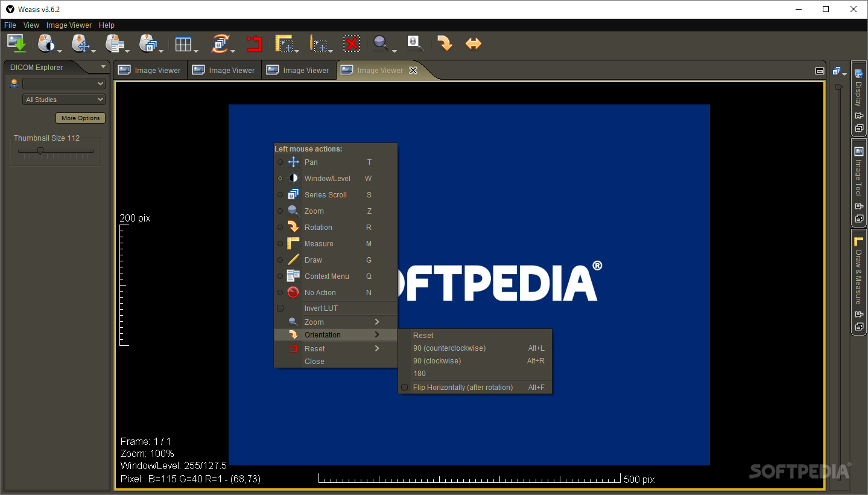868x495 pixels.
Task: Toggle the magnifying lens toolbar icon
Action: (416, 43)
